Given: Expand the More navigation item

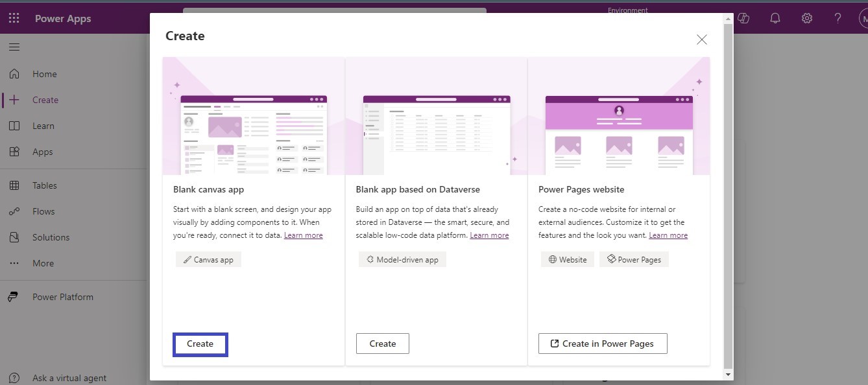Looking at the screenshot, I should click(x=43, y=263).
